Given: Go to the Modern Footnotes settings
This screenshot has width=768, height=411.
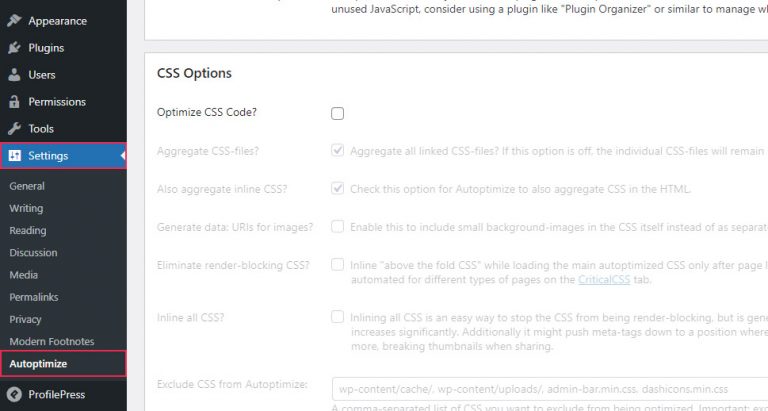Looking at the screenshot, I should pyautogui.click(x=51, y=341).
